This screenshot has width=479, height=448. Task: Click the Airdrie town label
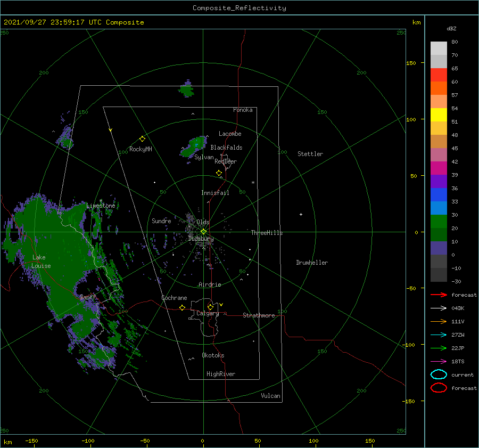(210, 284)
